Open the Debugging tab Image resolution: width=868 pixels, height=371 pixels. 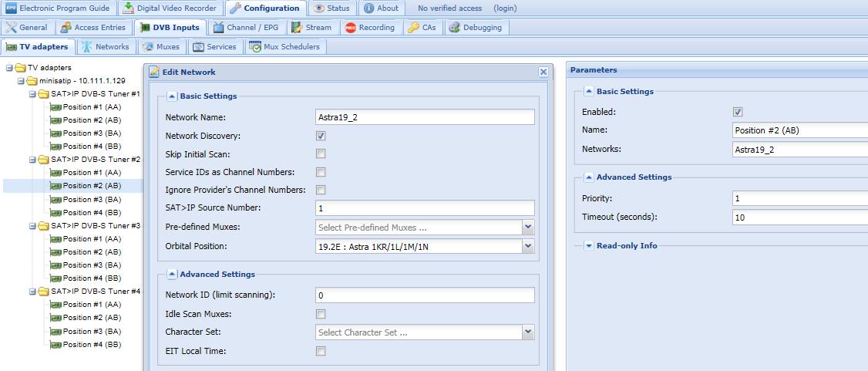pos(476,27)
